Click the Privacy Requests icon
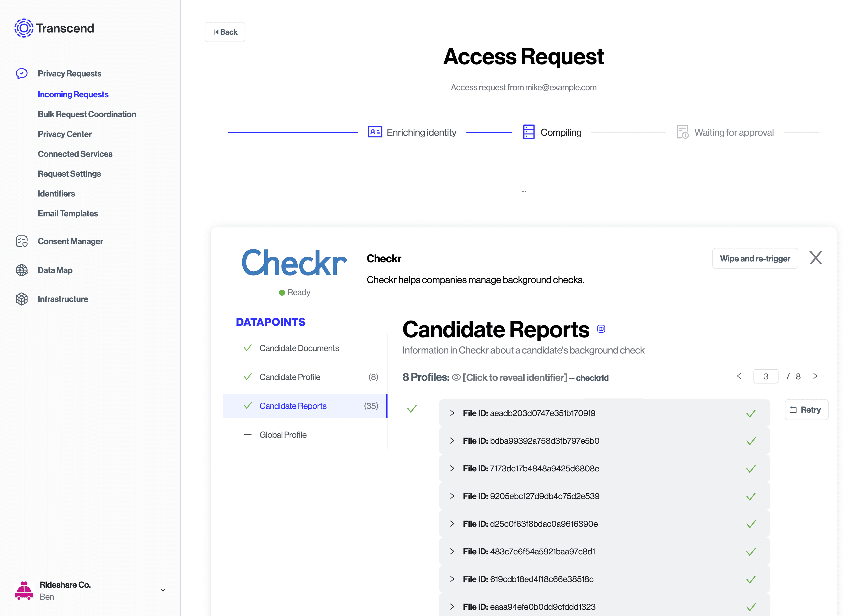The width and height of the screenshot is (867, 616). (x=21, y=73)
